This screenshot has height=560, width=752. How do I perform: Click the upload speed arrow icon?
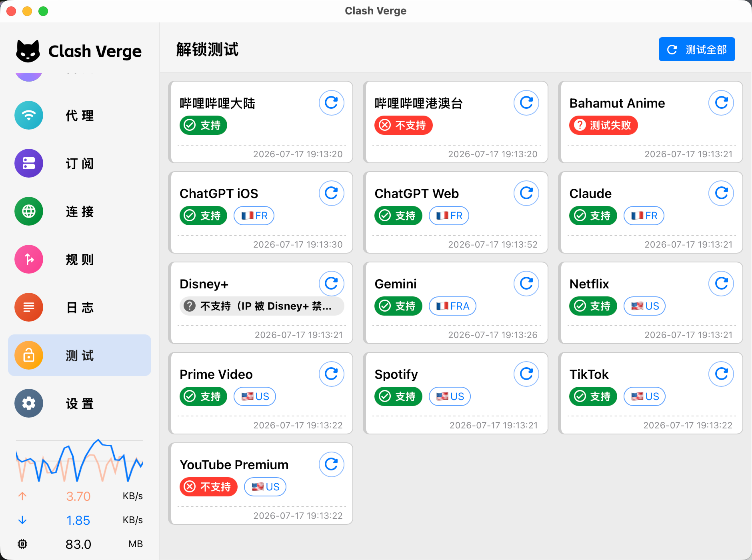tap(22, 496)
